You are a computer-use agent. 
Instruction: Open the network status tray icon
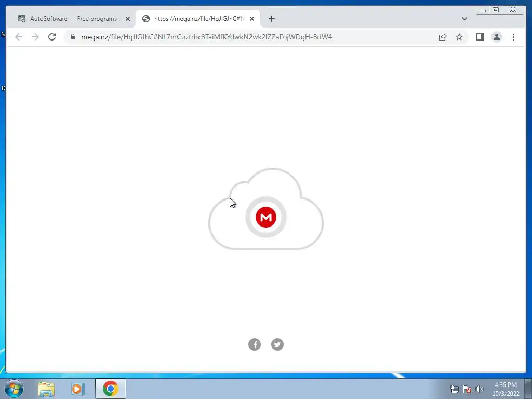[x=454, y=389]
